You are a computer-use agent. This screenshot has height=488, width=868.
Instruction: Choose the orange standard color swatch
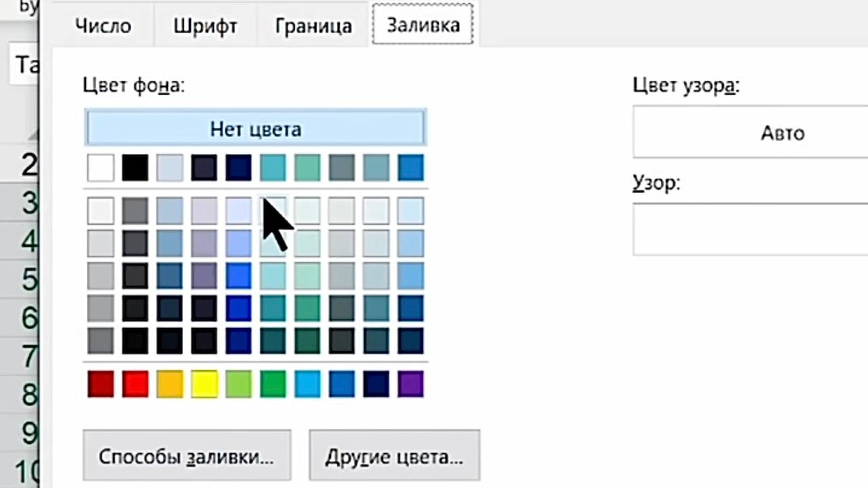coord(170,384)
